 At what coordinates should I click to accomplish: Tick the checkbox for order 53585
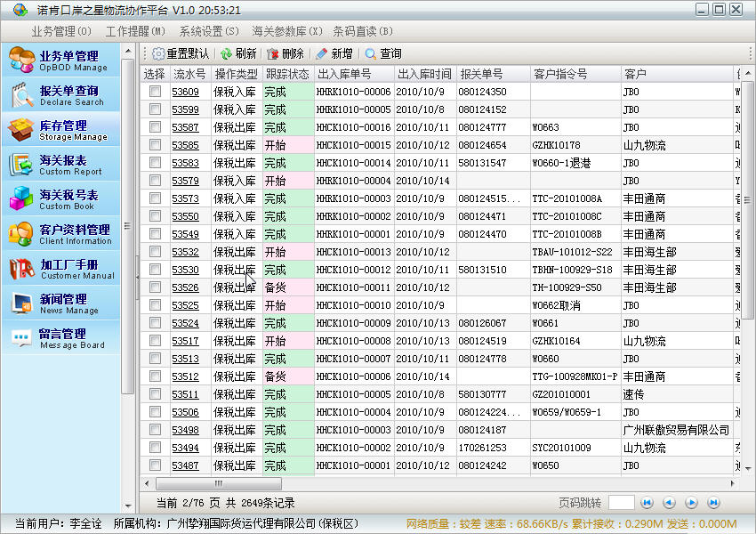pyautogui.click(x=155, y=145)
